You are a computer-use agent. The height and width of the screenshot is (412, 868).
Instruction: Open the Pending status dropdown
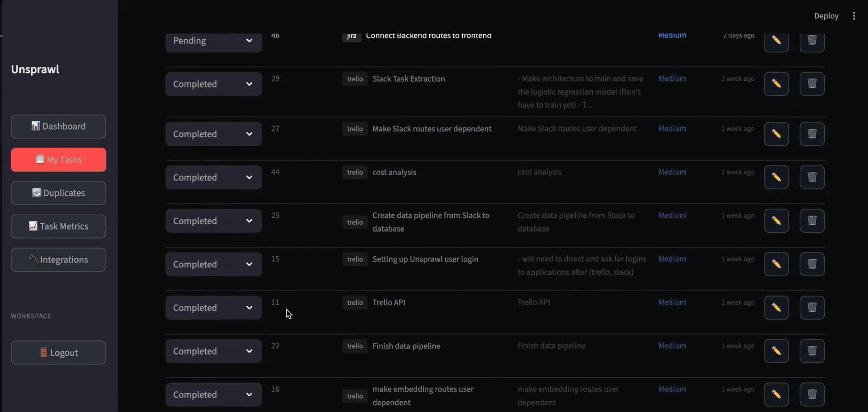point(213,41)
